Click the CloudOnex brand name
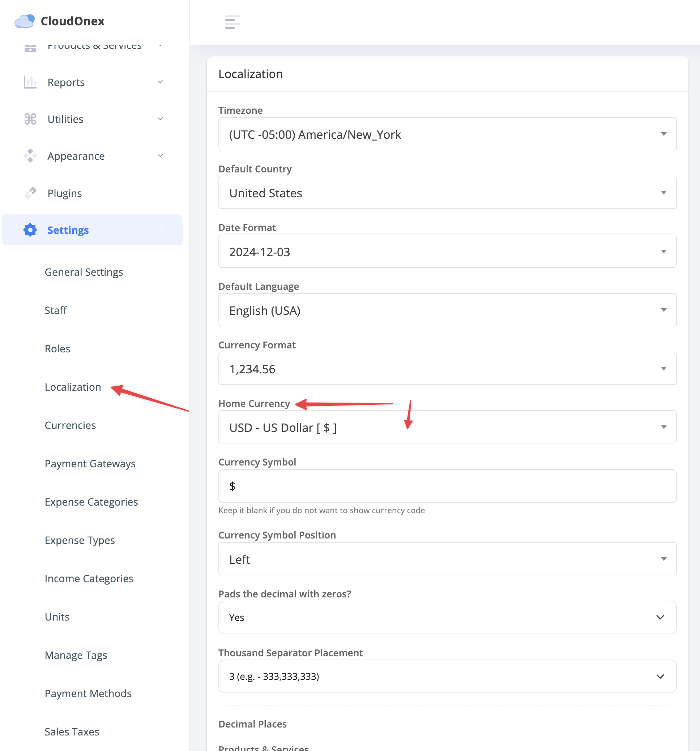The image size is (700, 751). point(73,21)
